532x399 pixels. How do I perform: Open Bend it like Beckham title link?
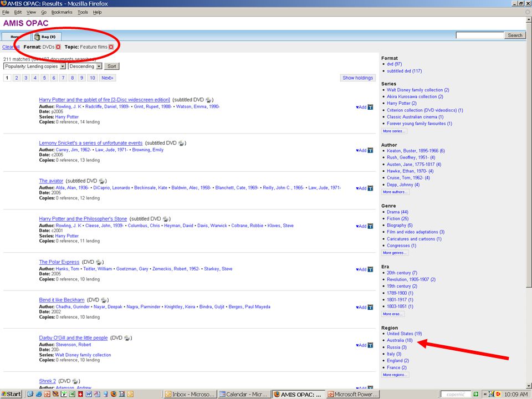(62, 300)
